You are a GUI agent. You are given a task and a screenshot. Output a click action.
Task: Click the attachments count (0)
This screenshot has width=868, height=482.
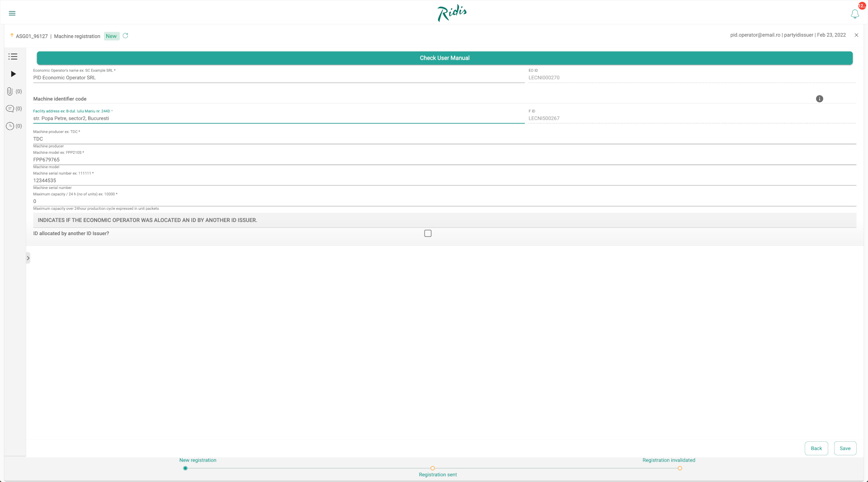tap(19, 91)
